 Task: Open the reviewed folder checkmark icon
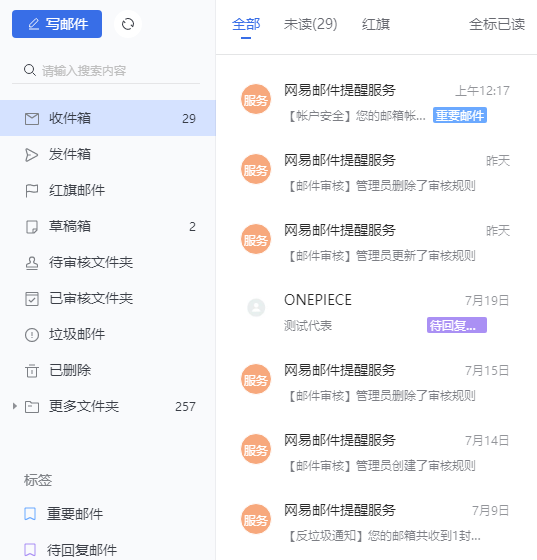[32, 299]
